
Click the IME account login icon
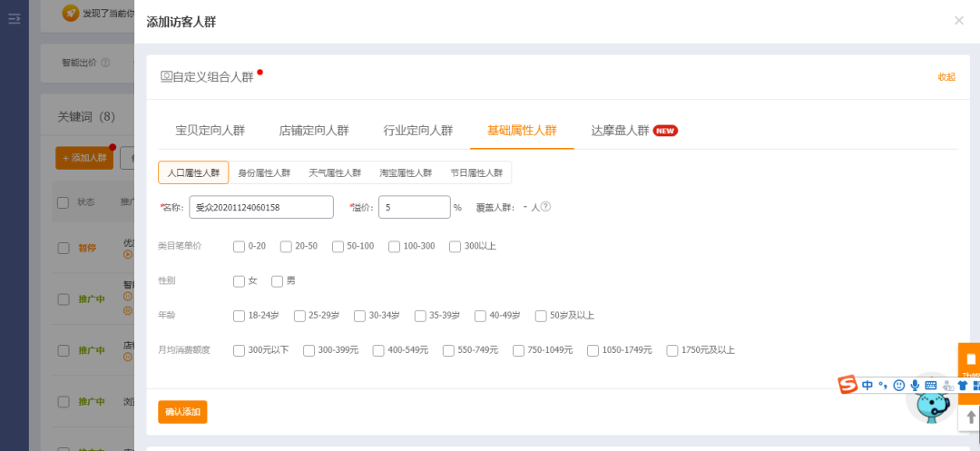(x=947, y=386)
